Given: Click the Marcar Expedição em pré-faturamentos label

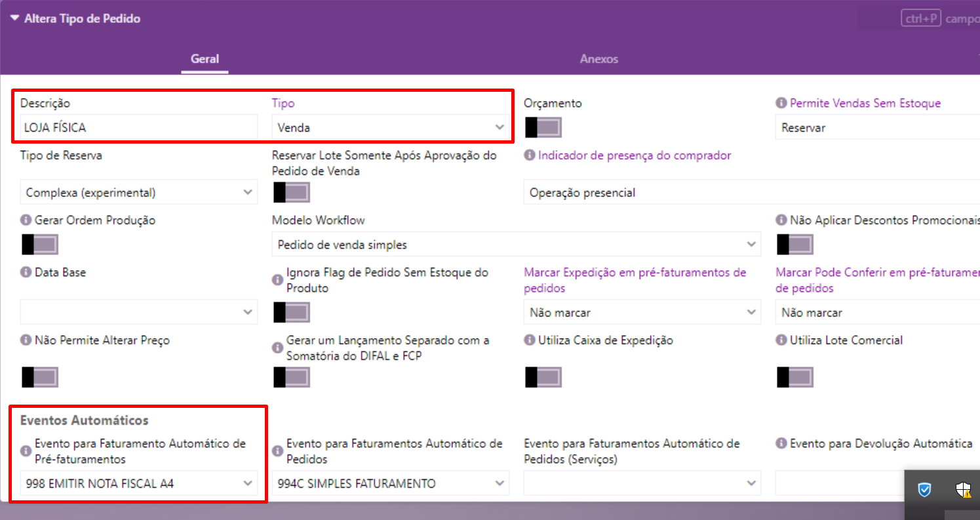Looking at the screenshot, I should [635, 280].
